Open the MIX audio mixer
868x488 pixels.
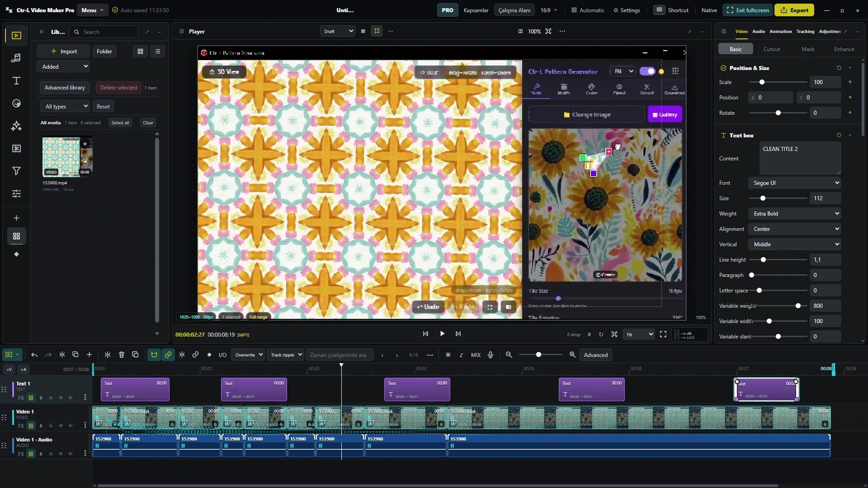pos(476,355)
